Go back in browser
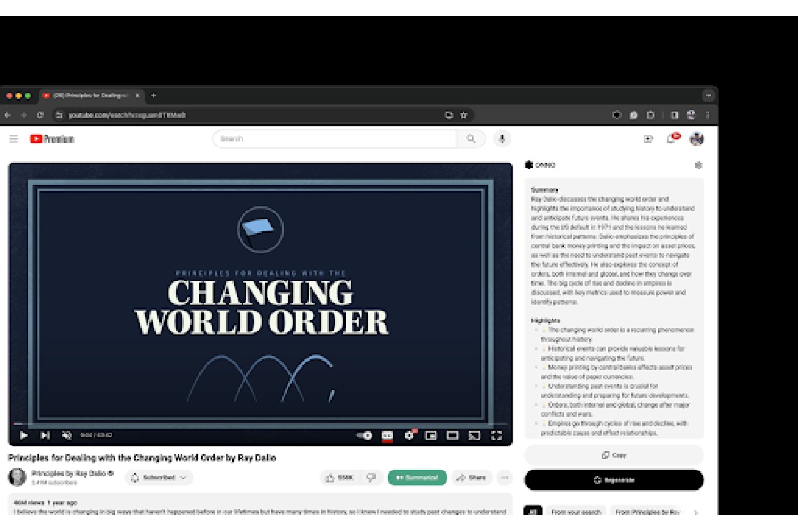This screenshot has width=798, height=532. (7, 115)
